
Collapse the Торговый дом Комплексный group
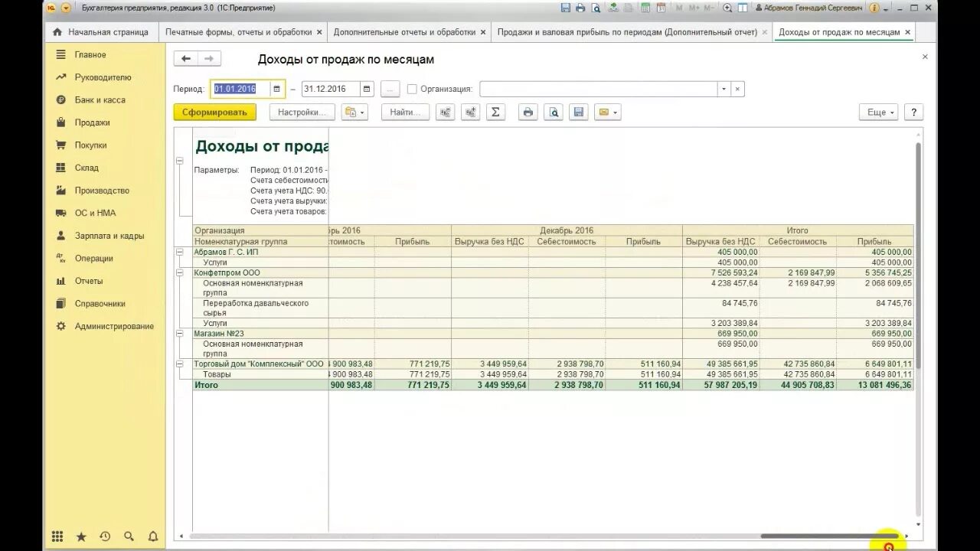coord(180,364)
